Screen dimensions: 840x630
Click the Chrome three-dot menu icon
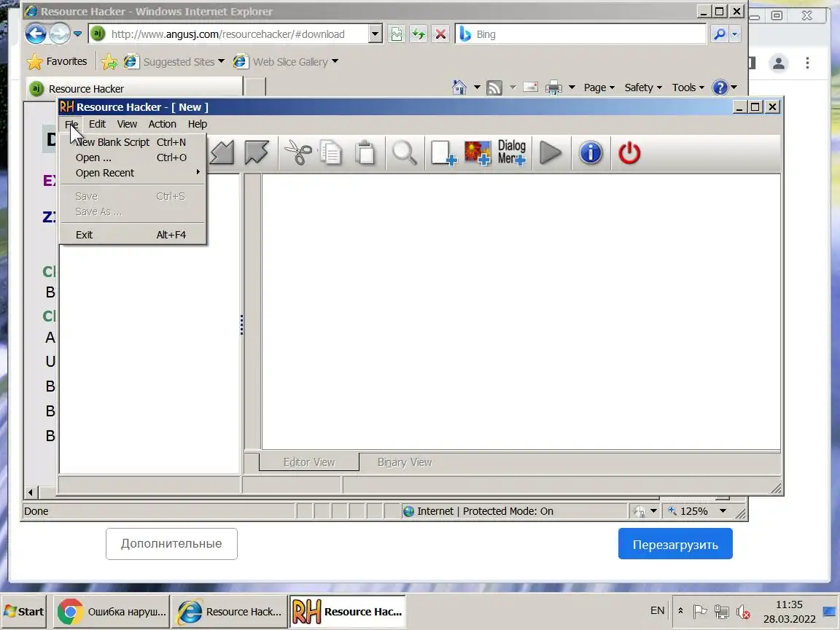pyautogui.click(x=807, y=63)
